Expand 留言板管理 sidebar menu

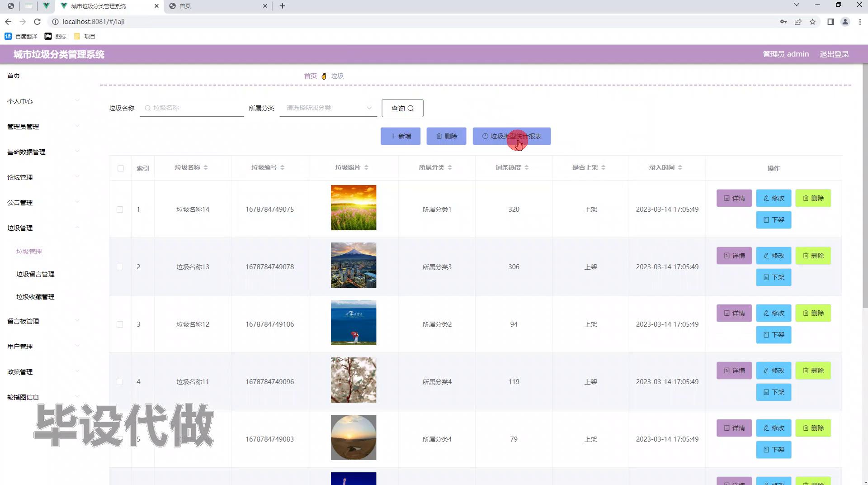click(x=43, y=321)
